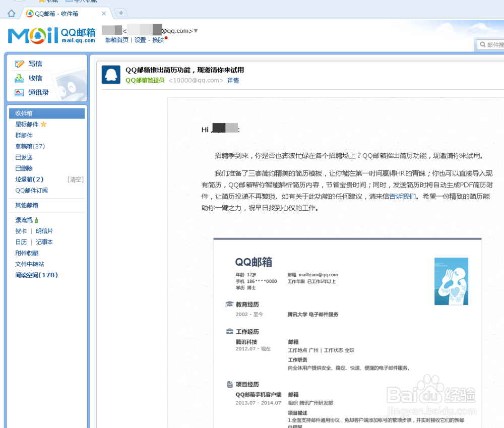Open 附件收藏 attachment favorites
This screenshot has height=428, width=504.
coord(27,253)
